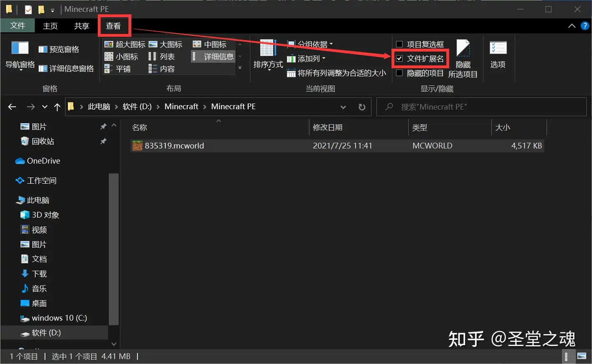Go forward with the right arrow
This screenshot has width=592, height=364.
click(30, 107)
